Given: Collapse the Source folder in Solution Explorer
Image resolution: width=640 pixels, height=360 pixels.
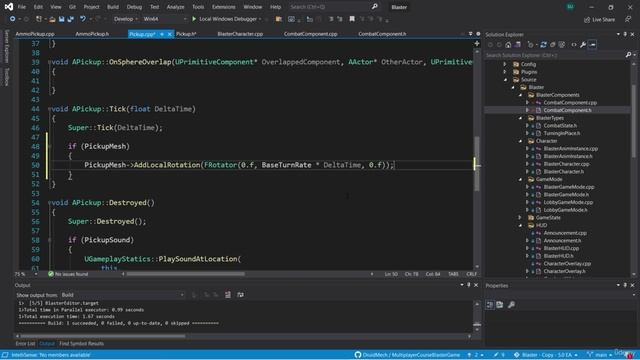Looking at the screenshot, I should pyautogui.click(x=505, y=80).
